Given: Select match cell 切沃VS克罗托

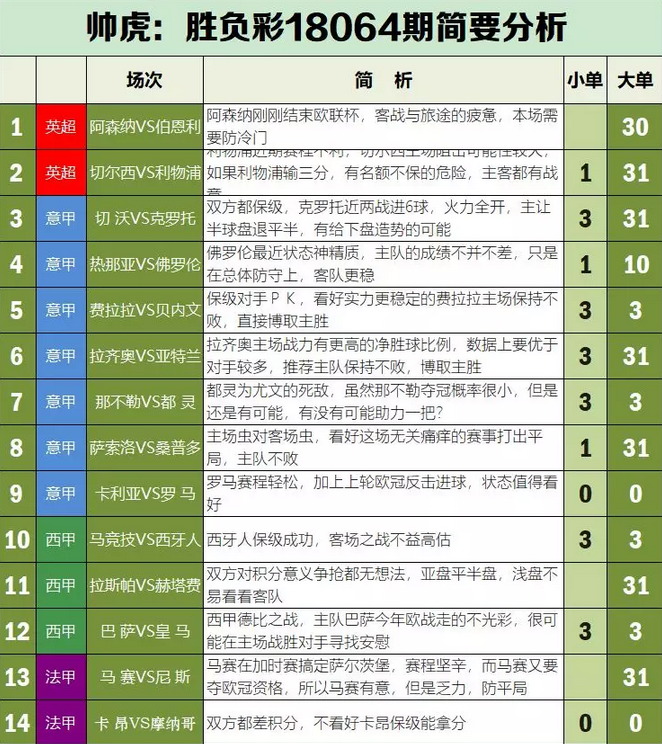Looking at the screenshot, I should tap(145, 219).
